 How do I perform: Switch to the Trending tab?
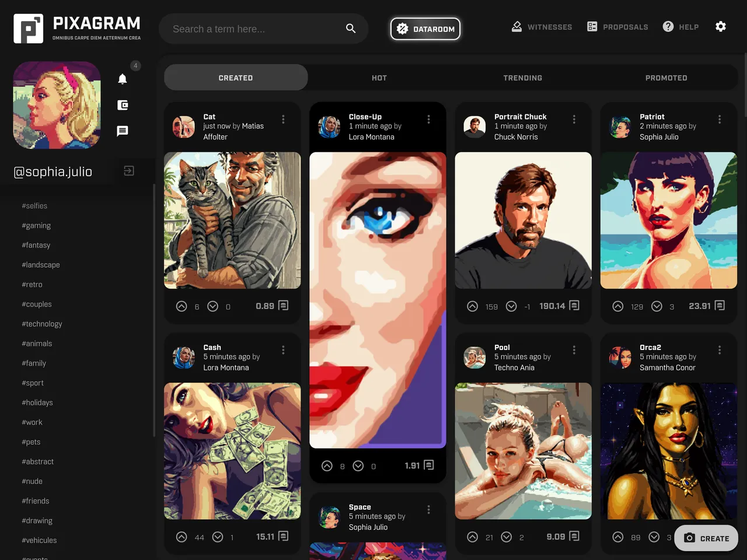click(x=523, y=78)
